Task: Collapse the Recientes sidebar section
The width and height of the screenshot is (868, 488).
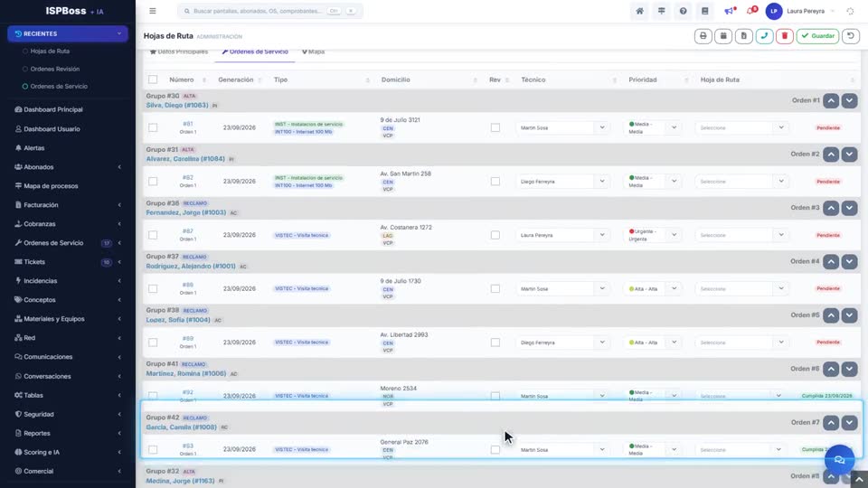Action: 68,33
